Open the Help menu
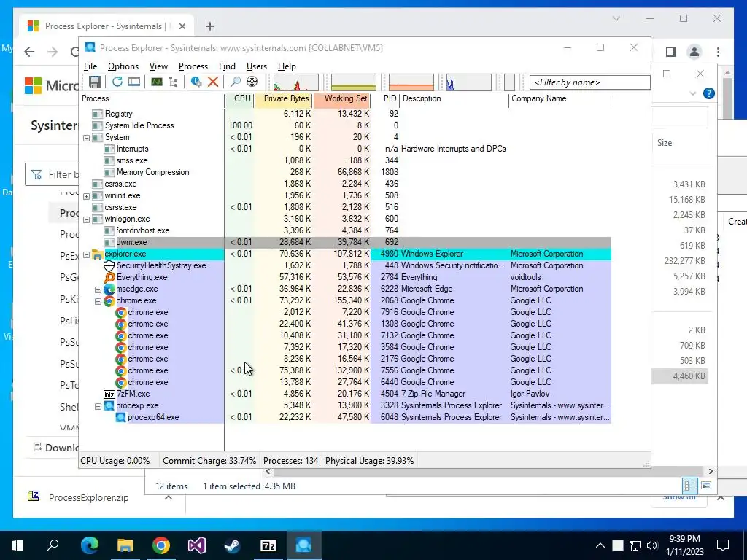747x560 pixels. [x=287, y=66]
